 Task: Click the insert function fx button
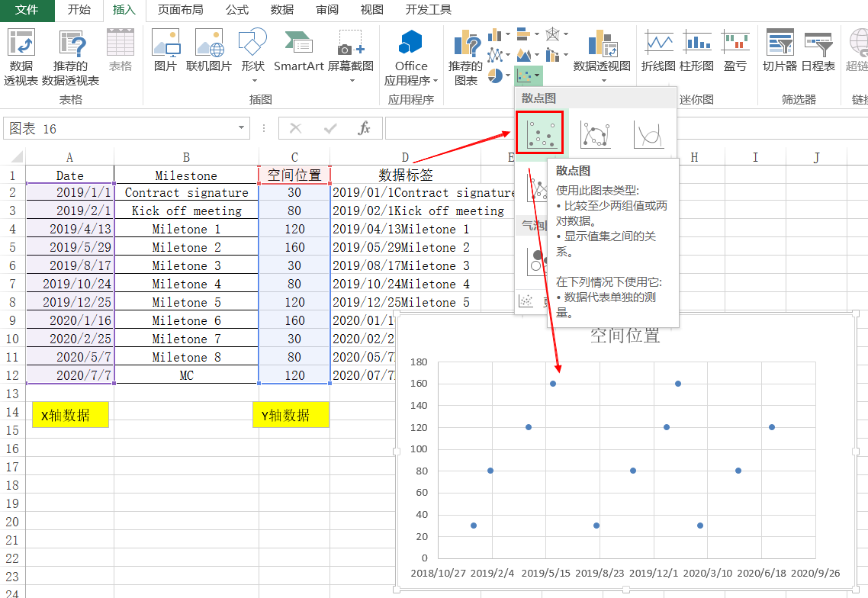click(x=364, y=128)
